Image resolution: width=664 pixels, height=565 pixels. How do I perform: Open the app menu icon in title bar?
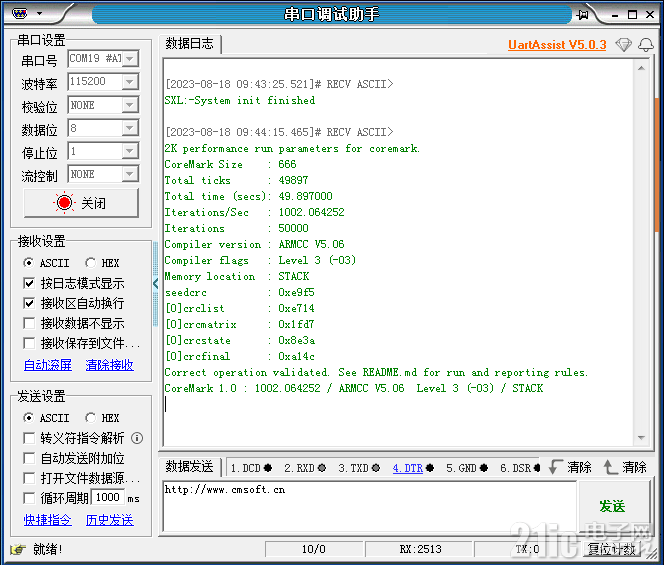click(x=19, y=14)
